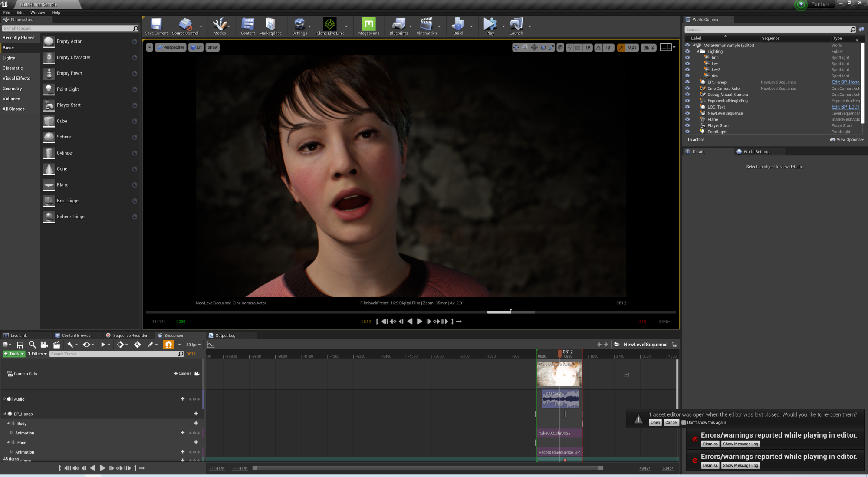Toggle visibility of Plane actor
The image size is (868, 477).
(x=687, y=119)
